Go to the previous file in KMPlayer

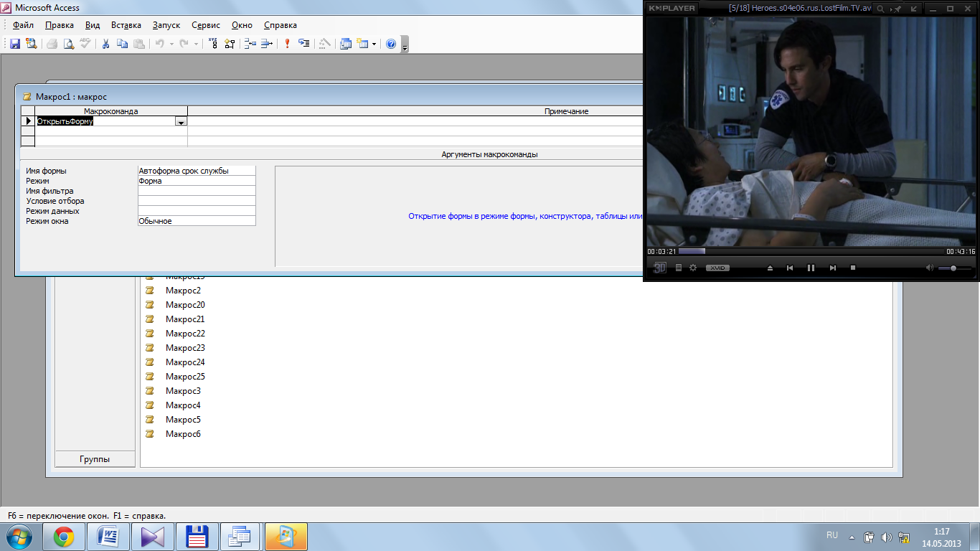790,268
